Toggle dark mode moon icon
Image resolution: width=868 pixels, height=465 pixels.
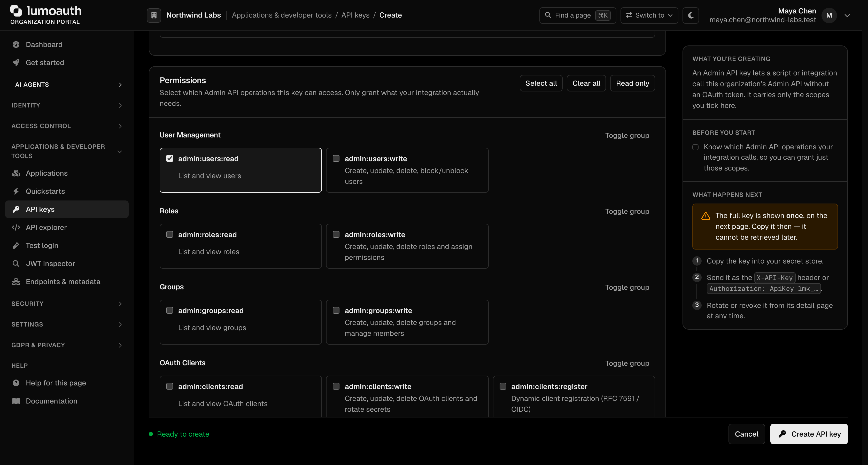click(x=691, y=15)
